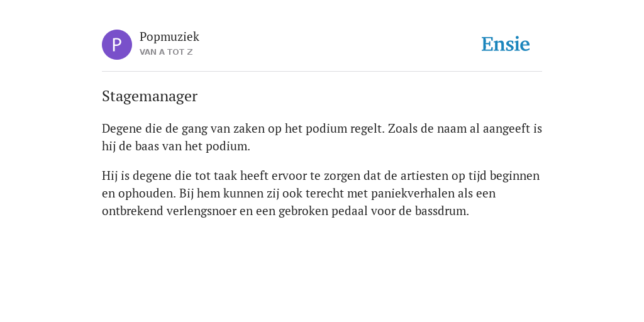Select the VAN A TOT Z subtitle

click(166, 52)
